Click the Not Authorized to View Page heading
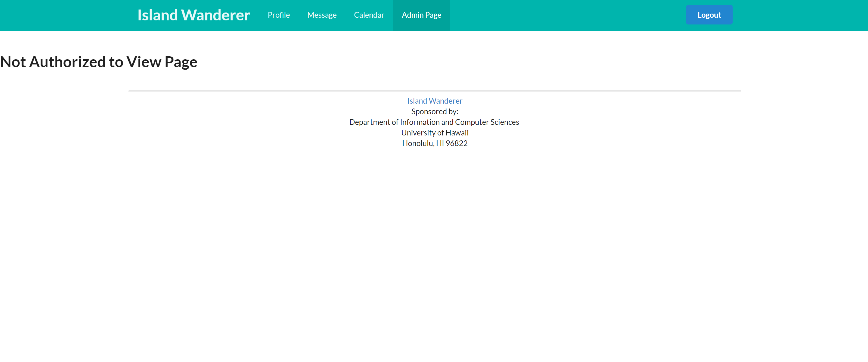The height and width of the screenshot is (362, 868). tap(99, 62)
